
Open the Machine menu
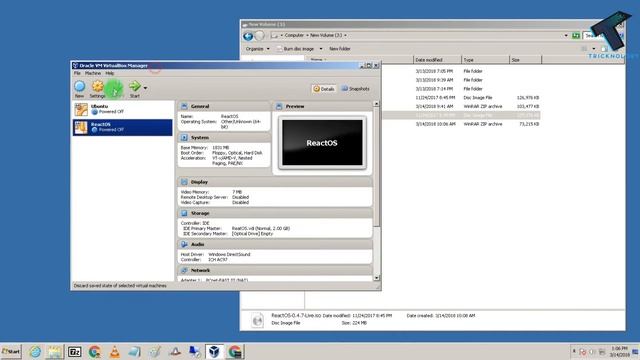[93, 73]
